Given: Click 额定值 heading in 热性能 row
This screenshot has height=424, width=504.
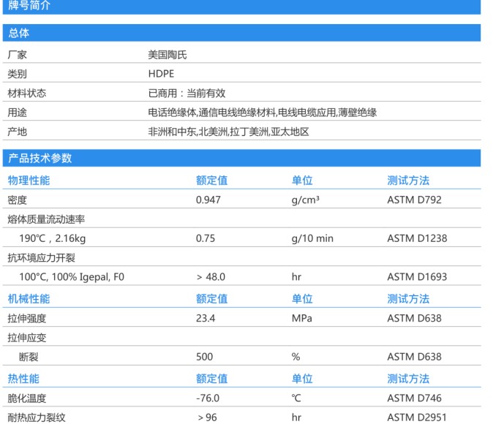Looking at the screenshot, I should point(212,379).
